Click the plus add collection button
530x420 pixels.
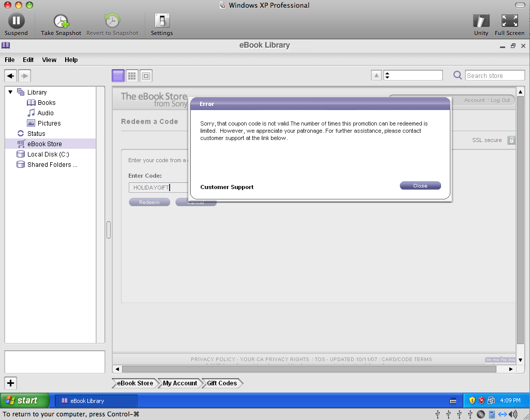[10, 383]
